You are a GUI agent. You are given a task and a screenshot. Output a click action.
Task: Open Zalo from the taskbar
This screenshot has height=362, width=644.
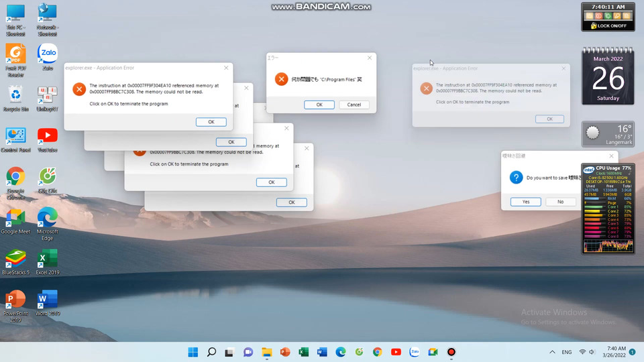click(415, 352)
